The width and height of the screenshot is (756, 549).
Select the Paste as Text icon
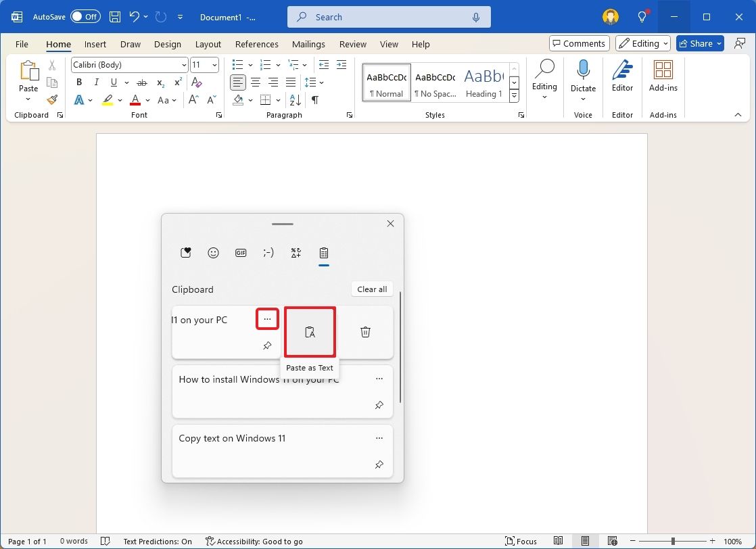pyautogui.click(x=310, y=331)
